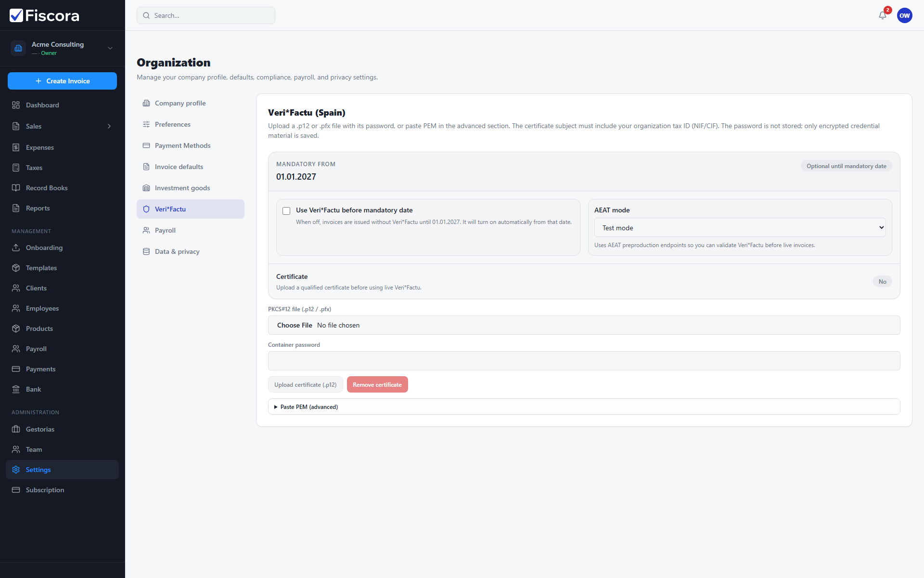
Task: Click the Gestorias briefcase icon
Action: pyautogui.click(x=16, y=429)
